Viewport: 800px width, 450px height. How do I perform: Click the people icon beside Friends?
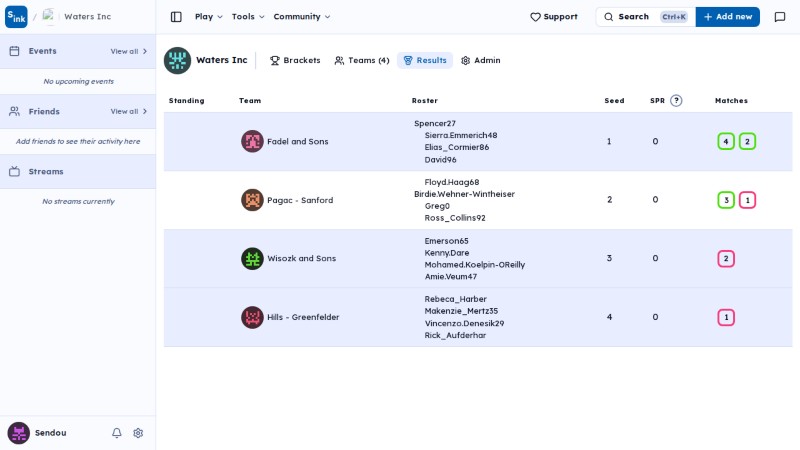point(14,111)
